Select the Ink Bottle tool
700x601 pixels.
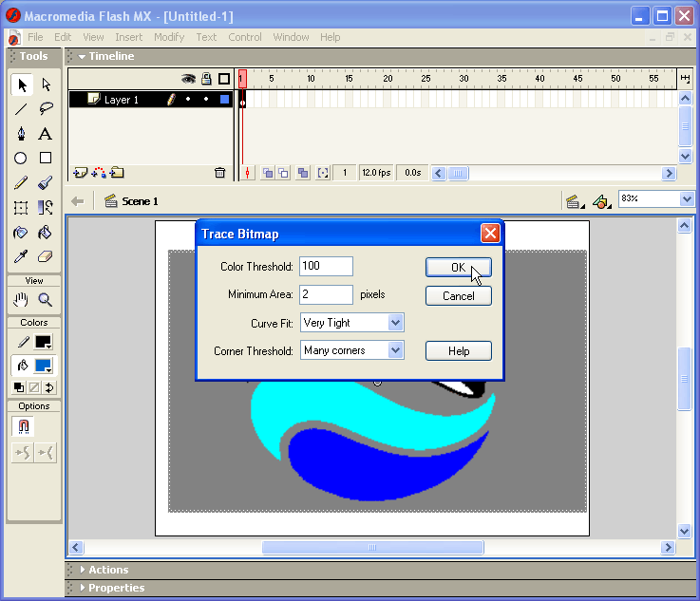pos(21,233)
